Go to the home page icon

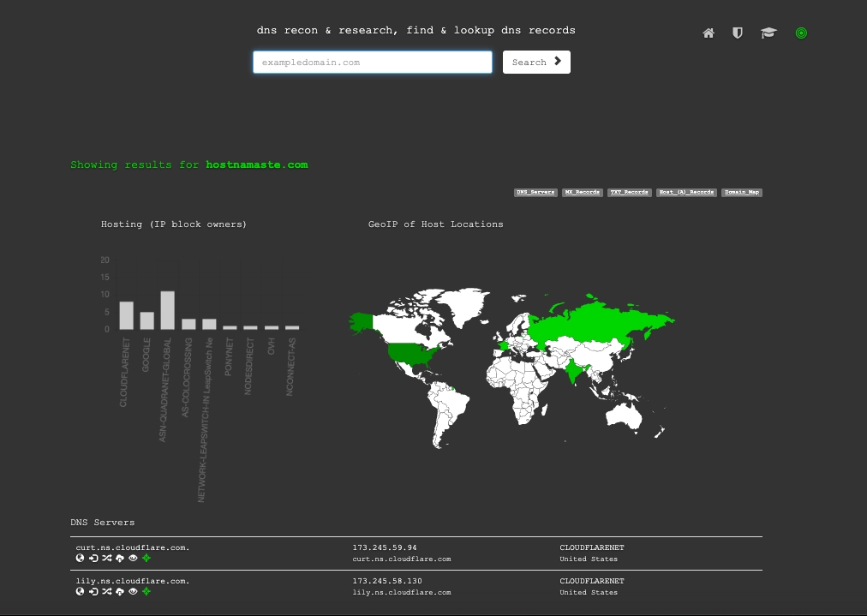(x=709, y=33)
